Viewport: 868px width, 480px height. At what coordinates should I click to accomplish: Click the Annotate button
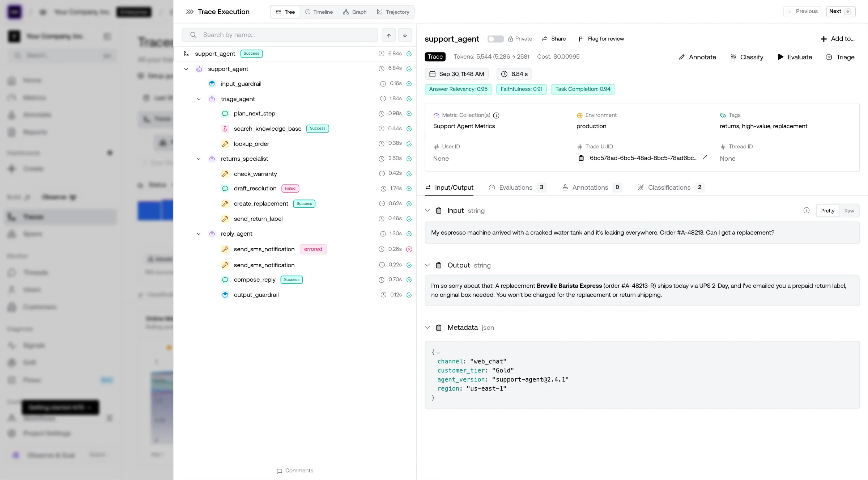[697, 57]
